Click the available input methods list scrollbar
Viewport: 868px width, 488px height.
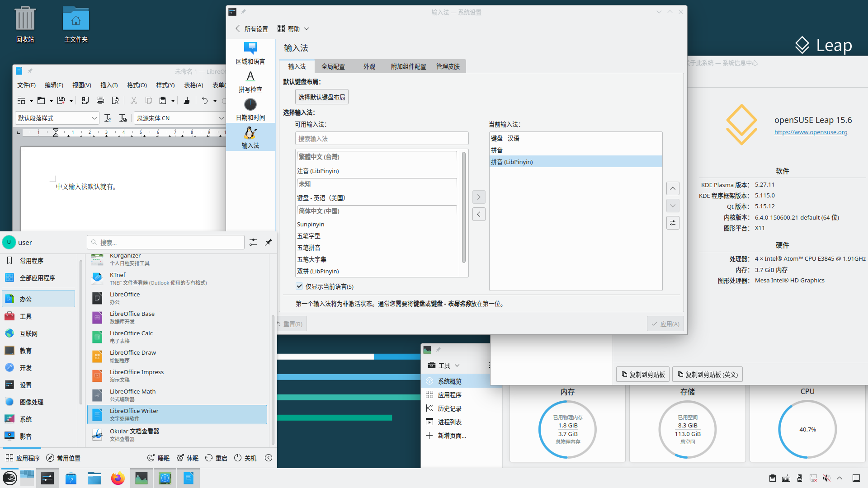463,207
